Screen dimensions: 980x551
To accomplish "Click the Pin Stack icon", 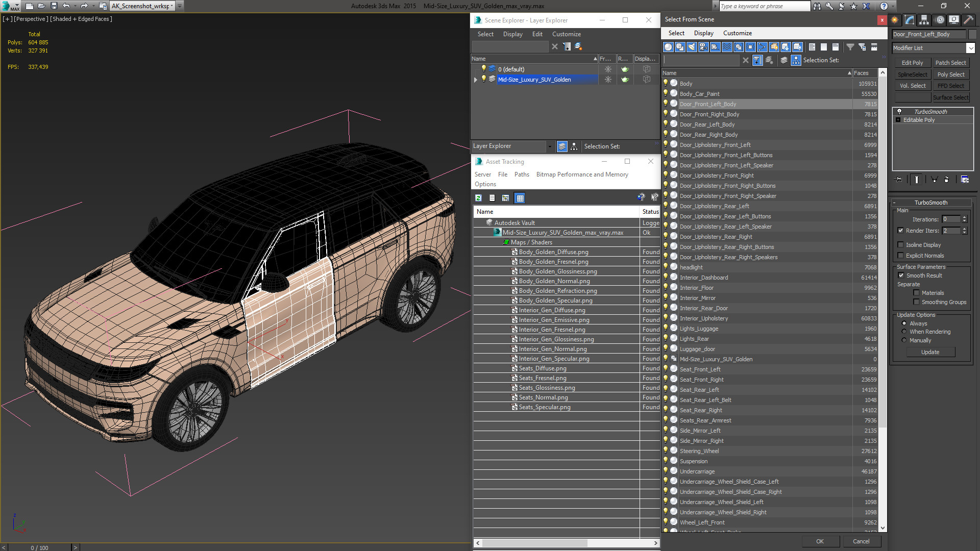I will pyautogui.click(x=899, y=180).
